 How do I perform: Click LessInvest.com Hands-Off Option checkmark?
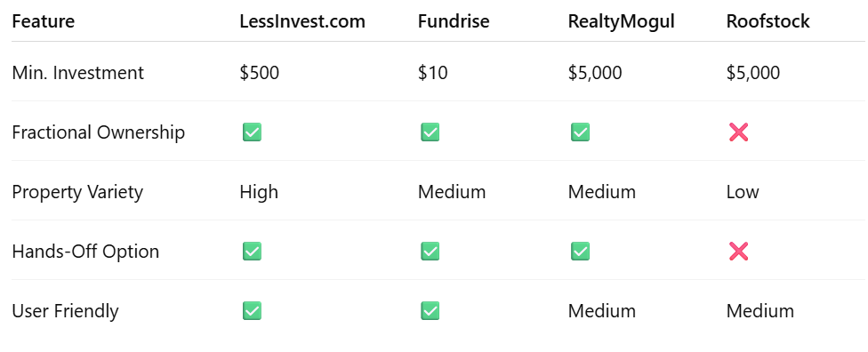[x=252, y=252]
